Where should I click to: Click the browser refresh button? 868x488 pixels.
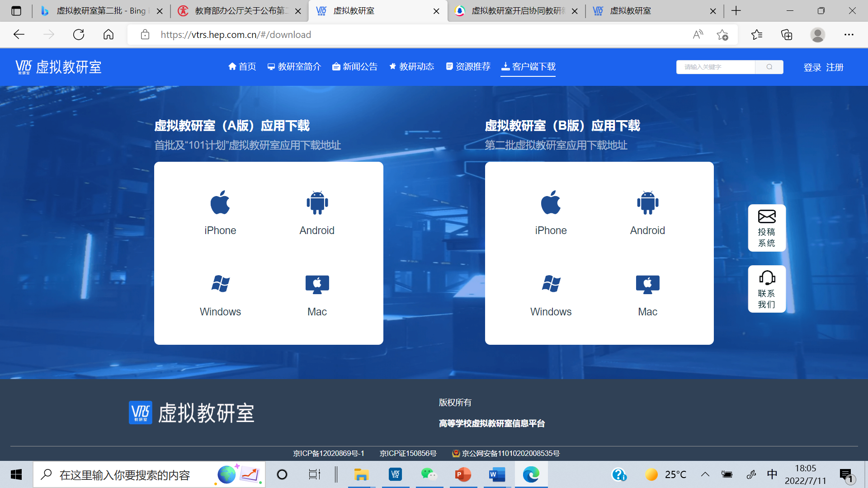79,34
